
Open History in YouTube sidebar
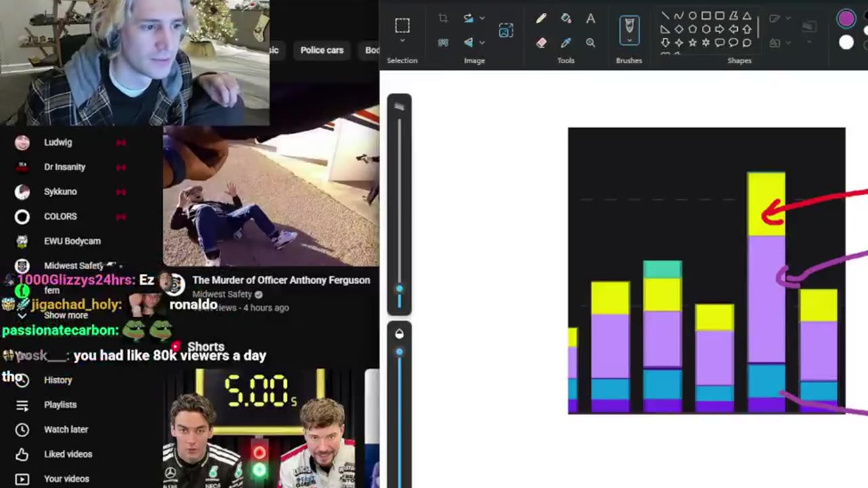tap(58, 380)
